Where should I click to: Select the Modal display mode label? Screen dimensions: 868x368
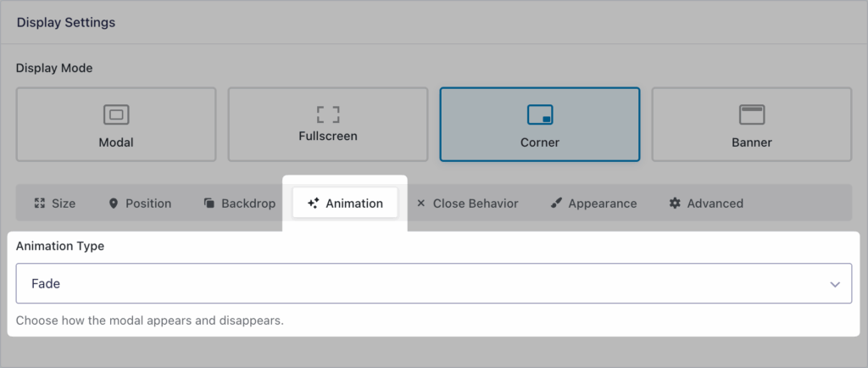click(x=116, y=142)
